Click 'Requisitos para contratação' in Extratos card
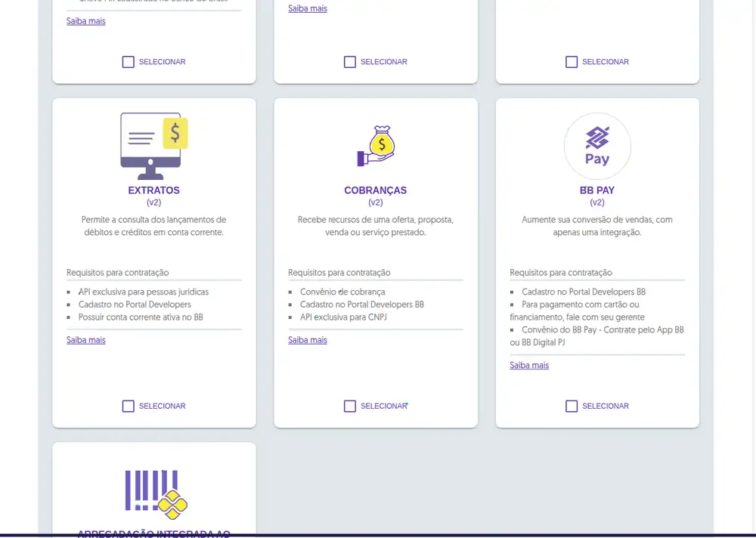Image resolution: width=756 pixels, height=538 pixels. pos(118,272)
